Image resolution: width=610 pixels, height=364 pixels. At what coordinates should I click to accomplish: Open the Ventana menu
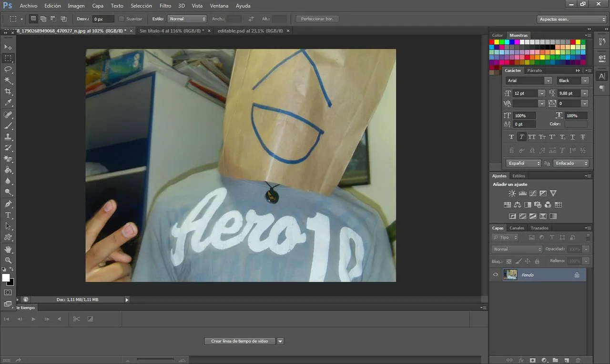[219, 6]
